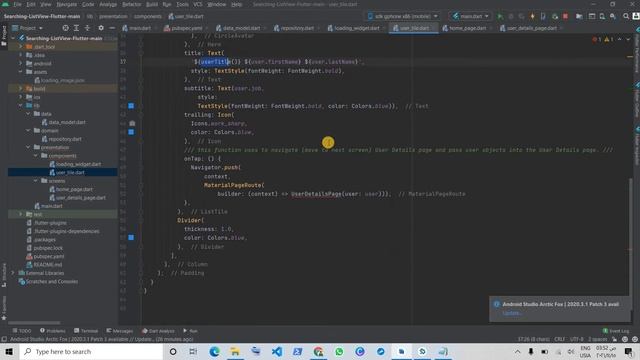Open the main.dart run configuration dropdown
The image size is (640, 360).
pyautogui.click(x=470, y=16)
